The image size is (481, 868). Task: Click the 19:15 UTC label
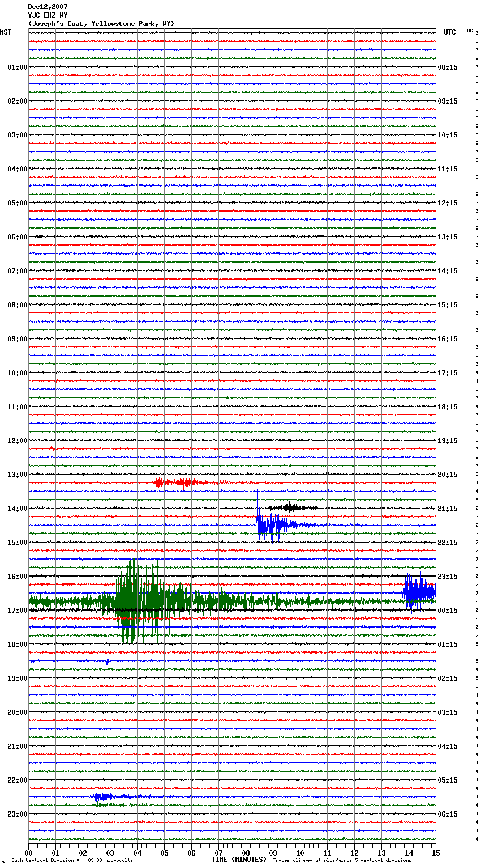[x=448, y=441]
